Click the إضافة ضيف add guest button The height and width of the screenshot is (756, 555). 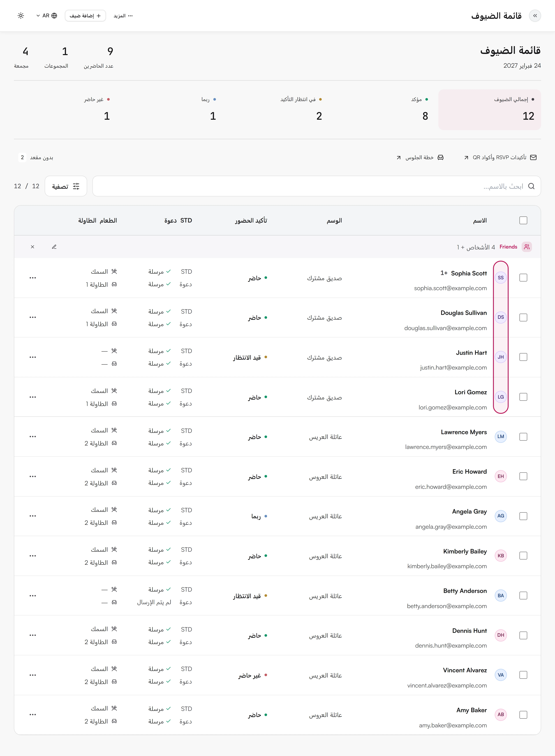click(x=85, y=16)
